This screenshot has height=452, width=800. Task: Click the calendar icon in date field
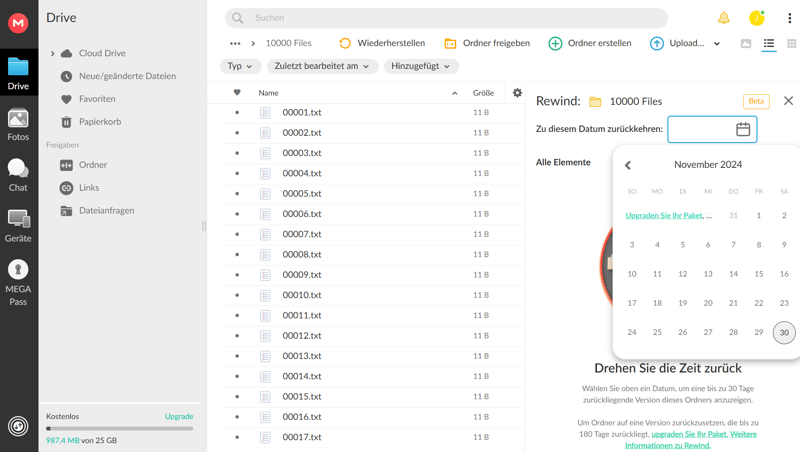(743, 129)
